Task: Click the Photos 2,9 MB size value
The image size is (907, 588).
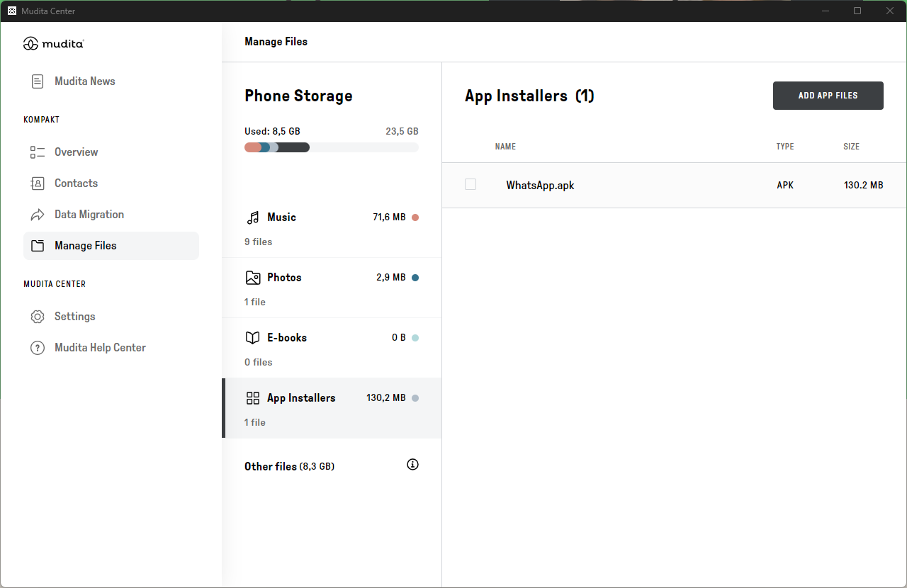Action: (391, 278)
